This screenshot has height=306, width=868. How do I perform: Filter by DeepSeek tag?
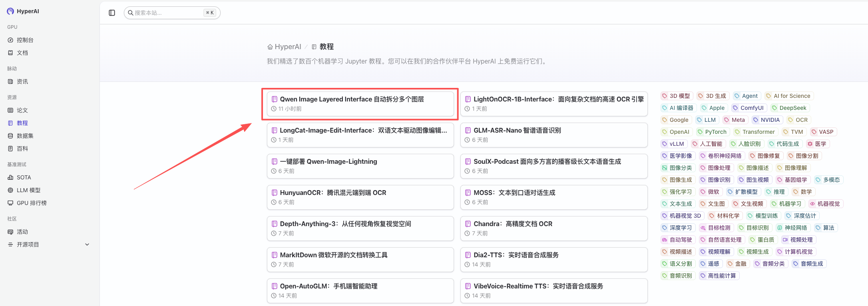tap(789, 108)
